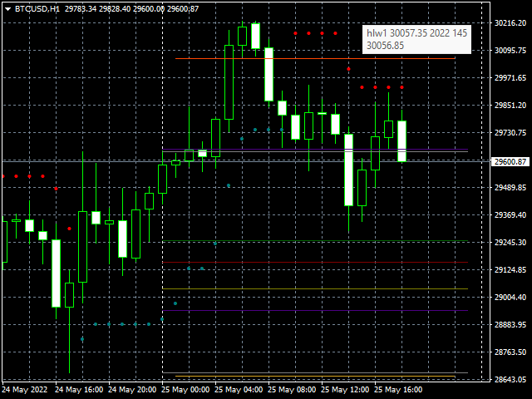Click the 25 May 16:00 time label
Image resolution: width=532 pixels, height=399 pixels.
click(x=398, y=390)
